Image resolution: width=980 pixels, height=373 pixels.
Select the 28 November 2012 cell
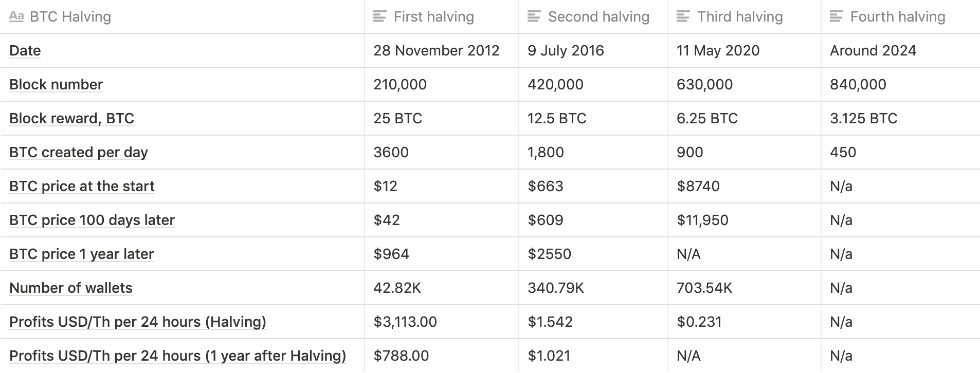441,50
